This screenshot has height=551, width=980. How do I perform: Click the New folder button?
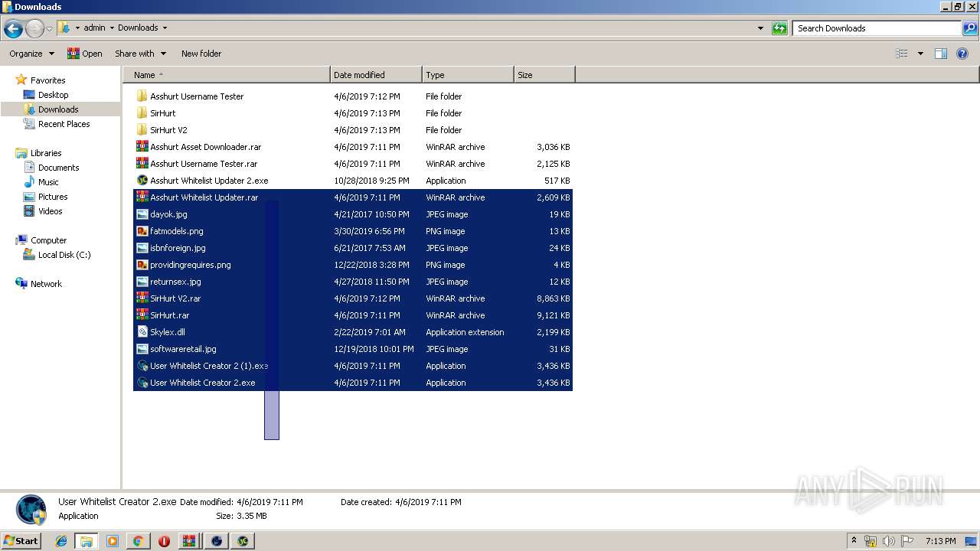201,54
